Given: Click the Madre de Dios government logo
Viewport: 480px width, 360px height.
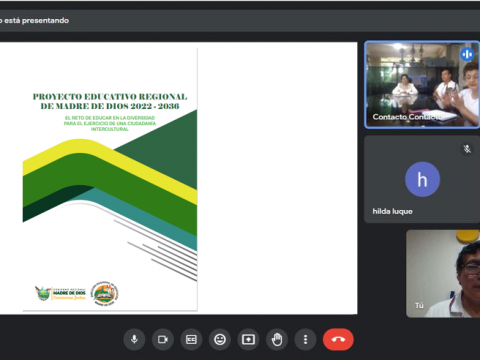Looking at the screenshot, I should click(x=60, y=293).
